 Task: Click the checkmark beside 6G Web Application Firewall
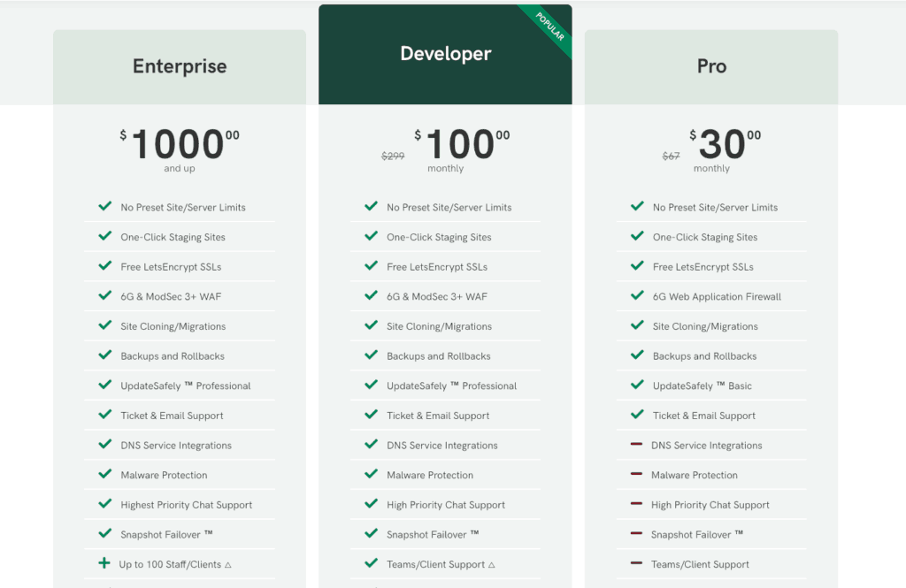[637, 296]
